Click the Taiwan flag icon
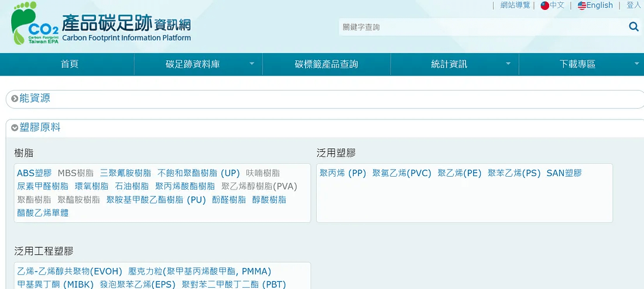Viewport: 644px width, 289px height. tap(544, 5)
